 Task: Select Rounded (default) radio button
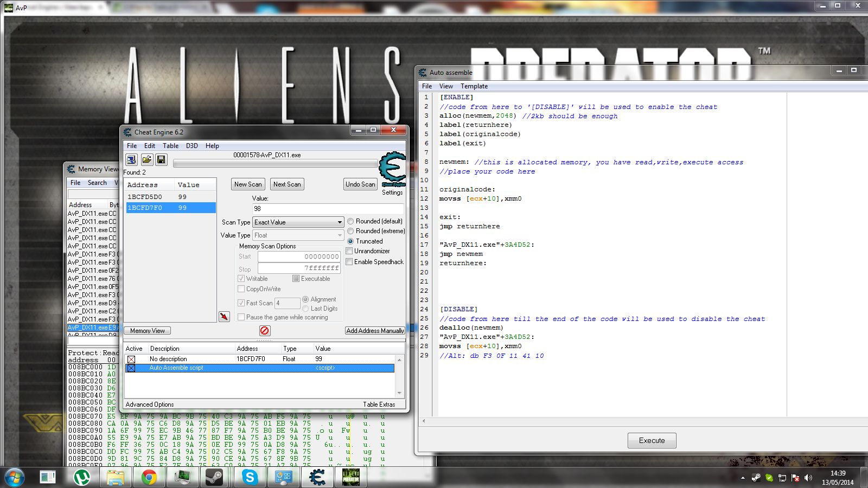[350, 221]
